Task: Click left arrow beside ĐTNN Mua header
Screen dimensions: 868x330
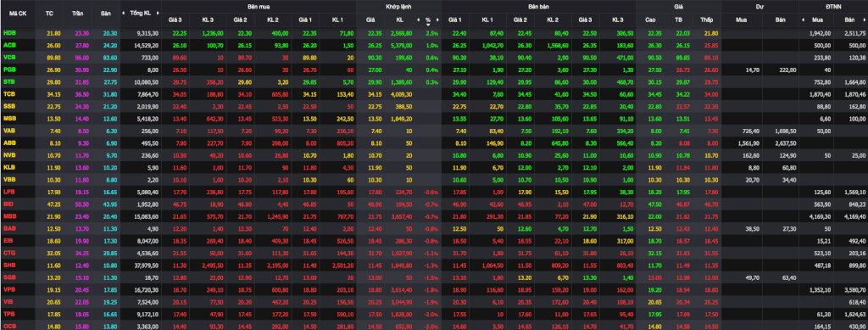Action: 803,20
